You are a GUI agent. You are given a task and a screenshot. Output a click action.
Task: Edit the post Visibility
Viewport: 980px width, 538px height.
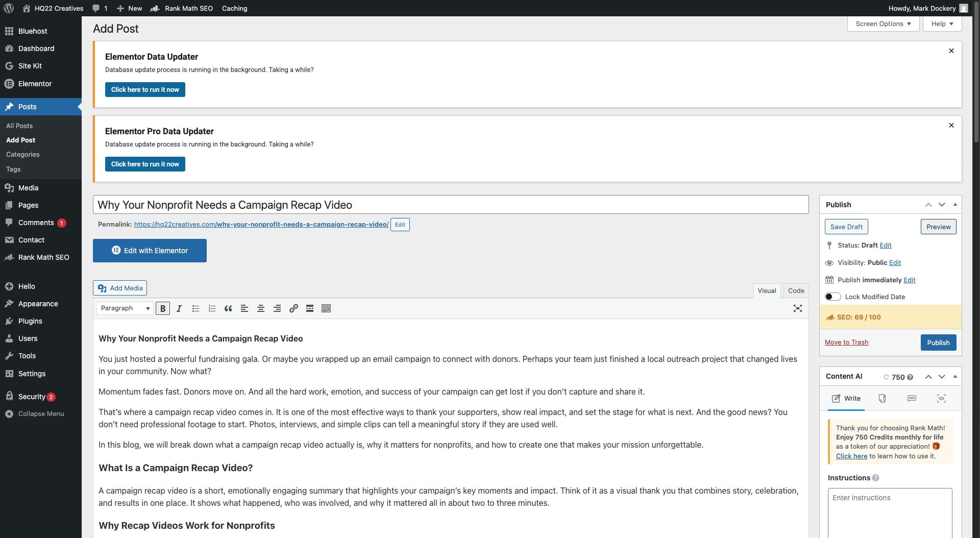tap(895, 263)
